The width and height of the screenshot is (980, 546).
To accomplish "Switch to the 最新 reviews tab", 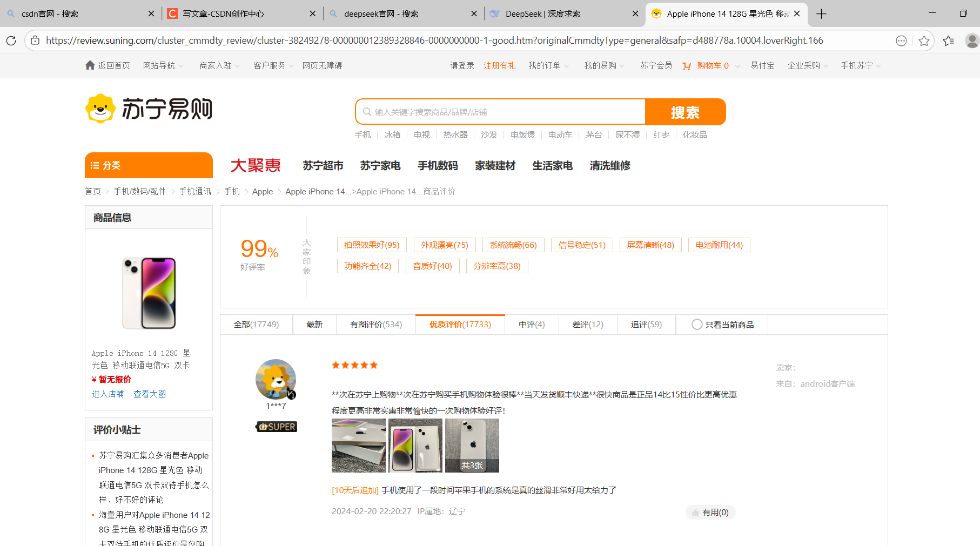I will (x=314, y=325).
